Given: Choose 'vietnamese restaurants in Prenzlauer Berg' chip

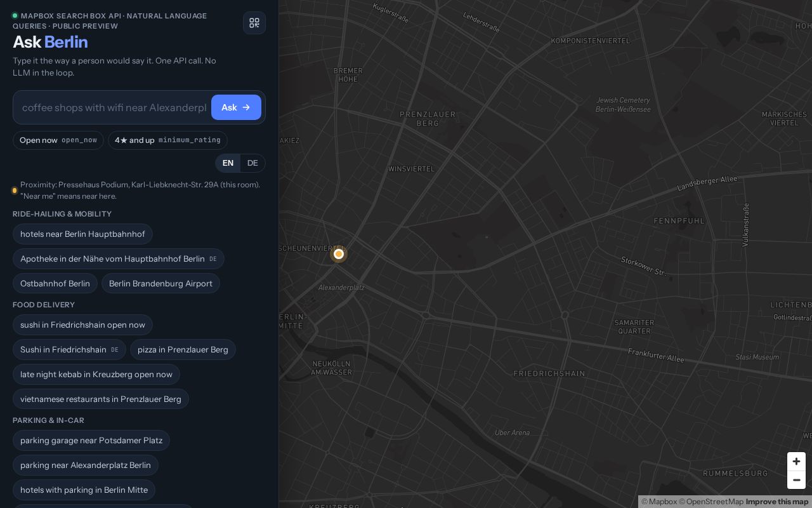Looking at the screenshot, I should pos(101,399).
